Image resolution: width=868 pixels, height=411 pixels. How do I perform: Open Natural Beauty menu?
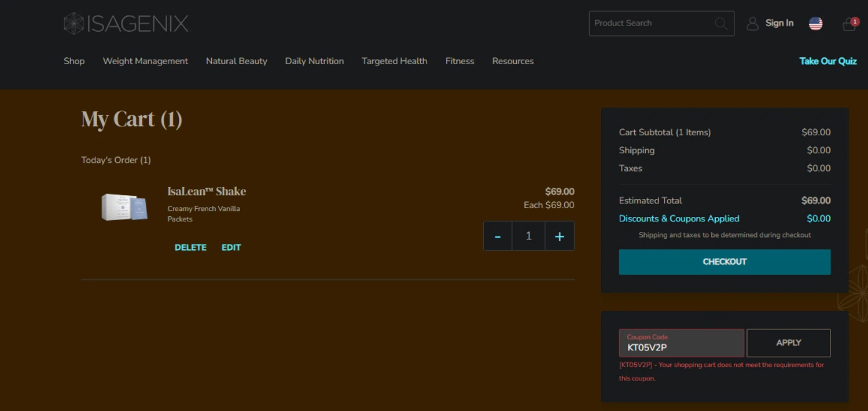tap(237, 61)
